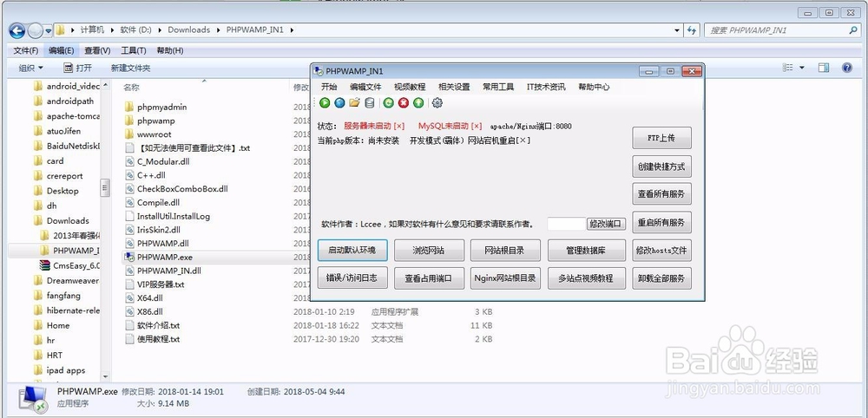Viewport: 868px width, 418px height.
Task: Open the 编辑(E) menu in Explorer
Action: [62, 51]
